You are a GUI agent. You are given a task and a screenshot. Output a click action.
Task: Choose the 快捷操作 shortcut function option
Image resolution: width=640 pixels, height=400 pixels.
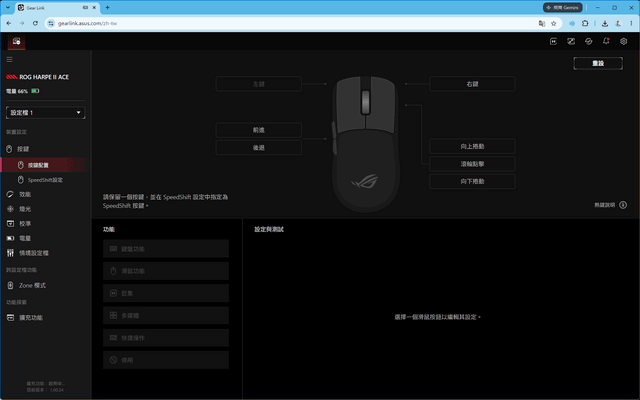click(x=166, y=338)
